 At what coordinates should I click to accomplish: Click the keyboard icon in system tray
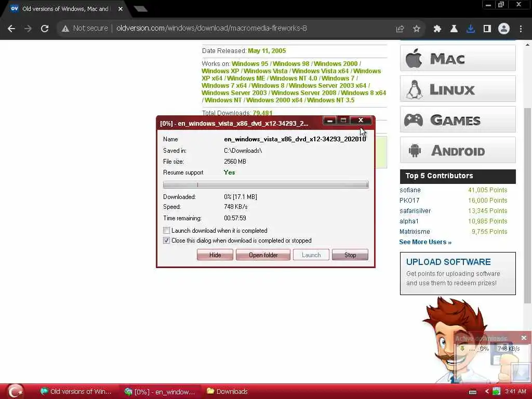473,392
